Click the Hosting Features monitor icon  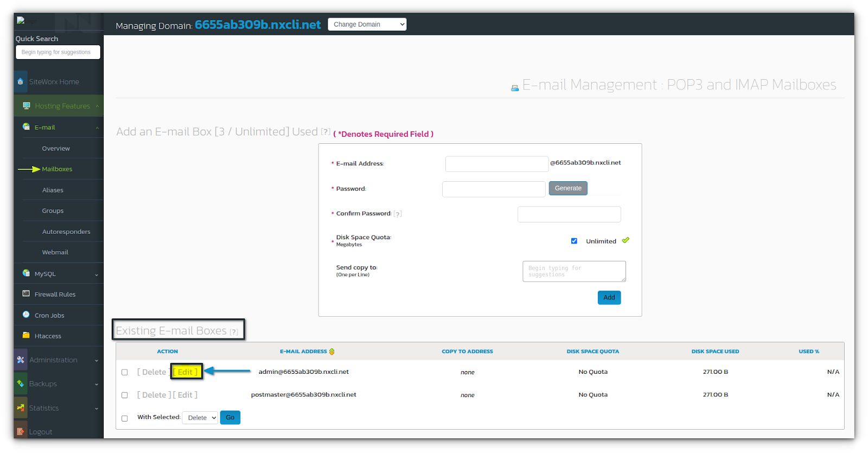(26, 106)
